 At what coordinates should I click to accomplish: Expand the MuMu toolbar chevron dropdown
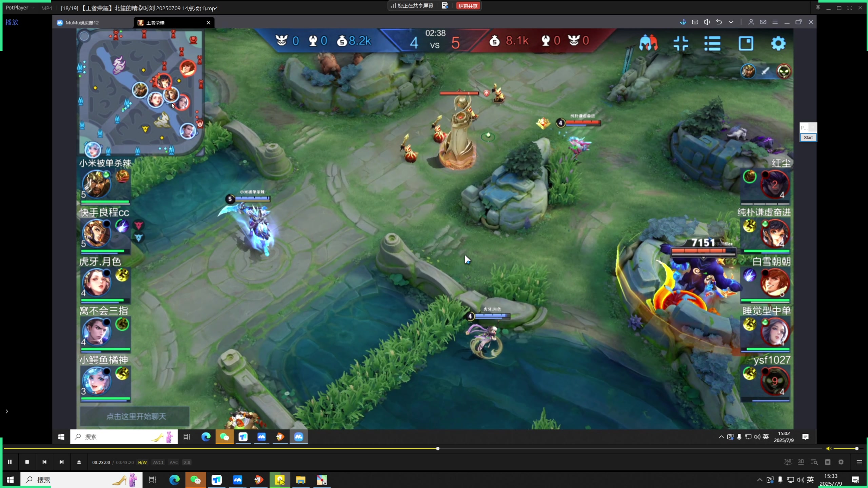(x=731, y=22)
